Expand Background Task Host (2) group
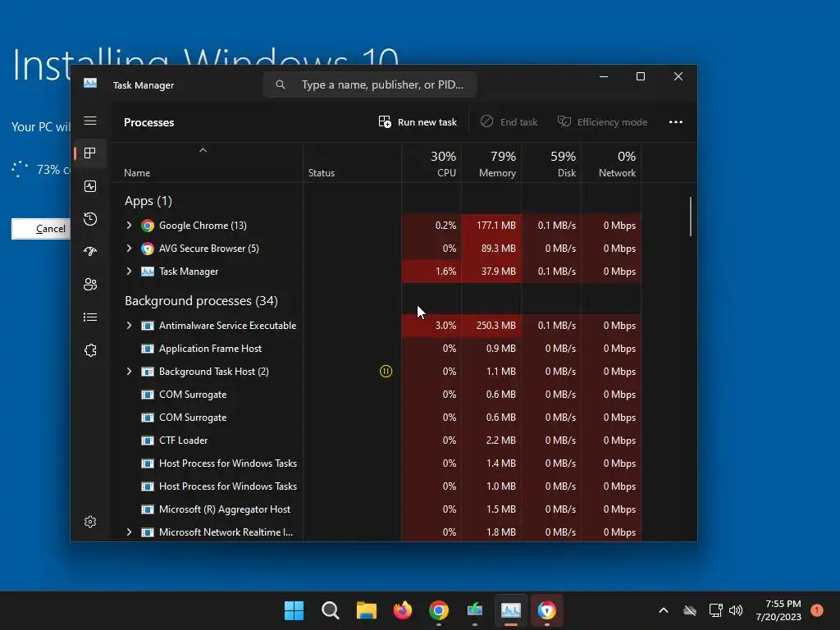This screenshot has height=630, width=840. click(x=129, y=372)
